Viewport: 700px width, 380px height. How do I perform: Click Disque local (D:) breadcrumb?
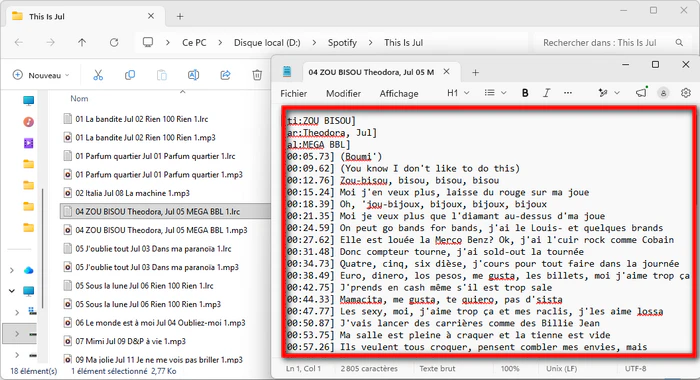(x=267, y=43)
